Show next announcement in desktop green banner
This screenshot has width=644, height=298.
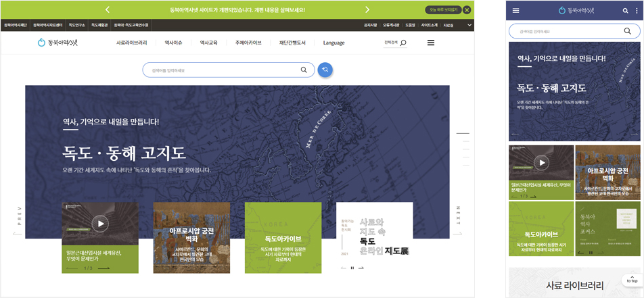point(367,9)
